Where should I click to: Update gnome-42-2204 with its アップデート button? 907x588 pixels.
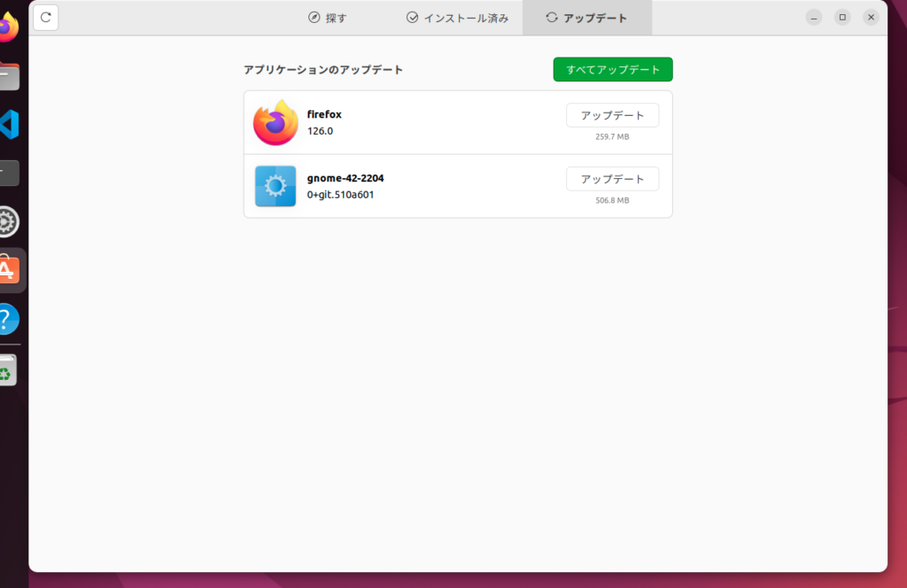tap(612, 179)
